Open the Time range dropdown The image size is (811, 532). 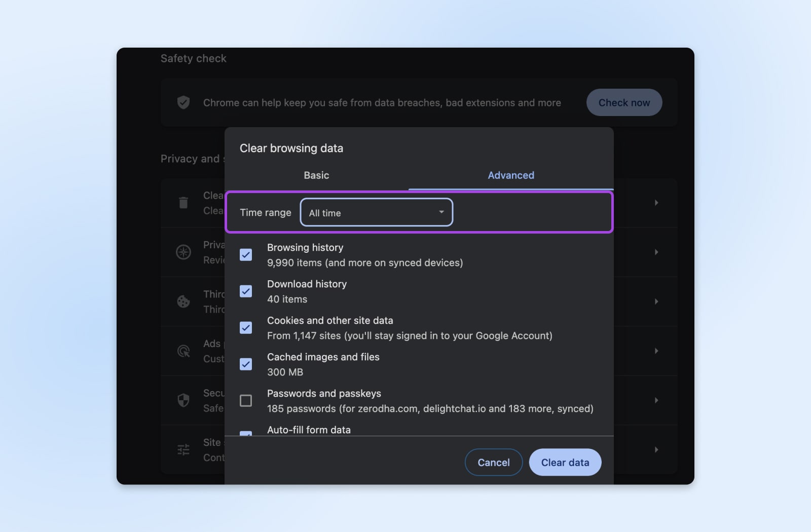[x=376, y=213]
